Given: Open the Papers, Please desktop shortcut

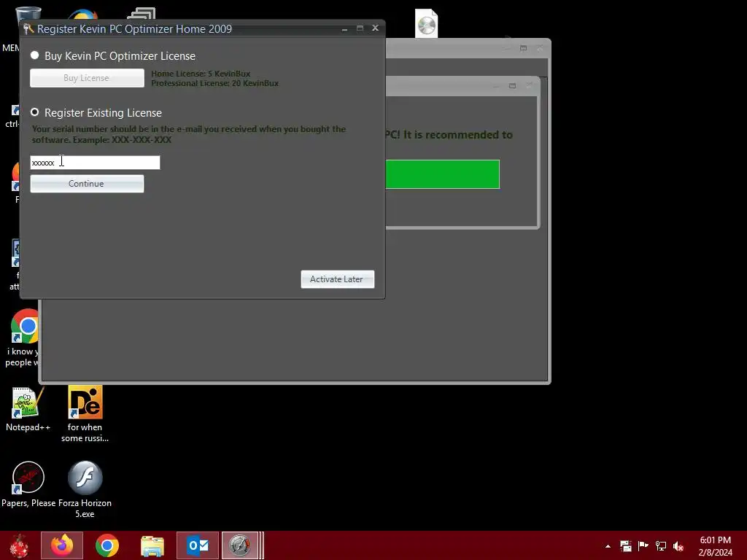Looking at the screenshot, I should 28,485.
